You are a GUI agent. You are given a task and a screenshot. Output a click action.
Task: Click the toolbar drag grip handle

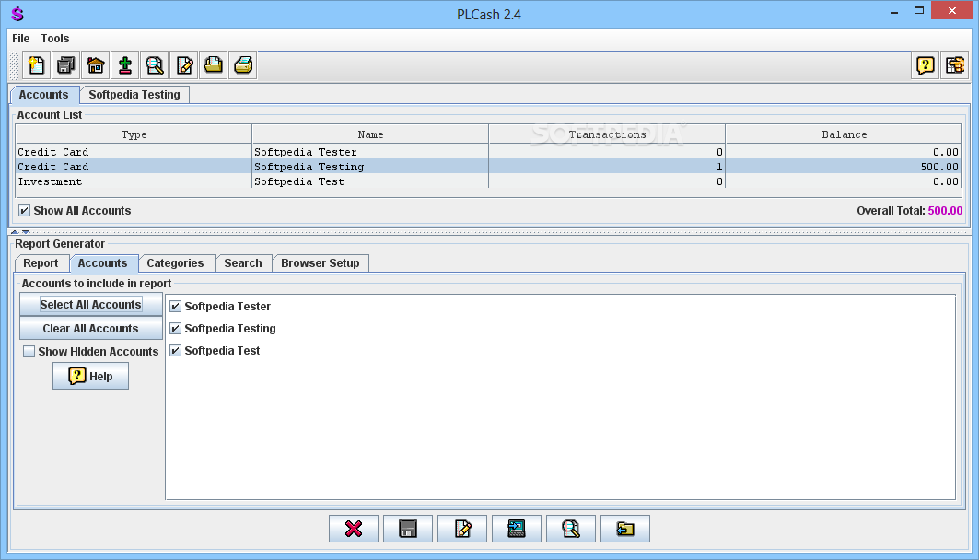(x=15, y=64)
